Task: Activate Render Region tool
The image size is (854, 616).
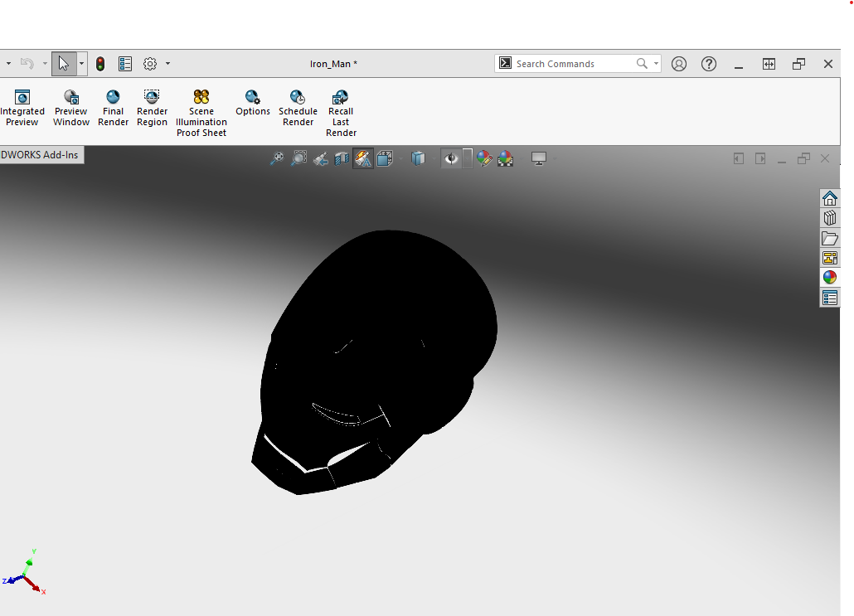Action: point(152,108)
